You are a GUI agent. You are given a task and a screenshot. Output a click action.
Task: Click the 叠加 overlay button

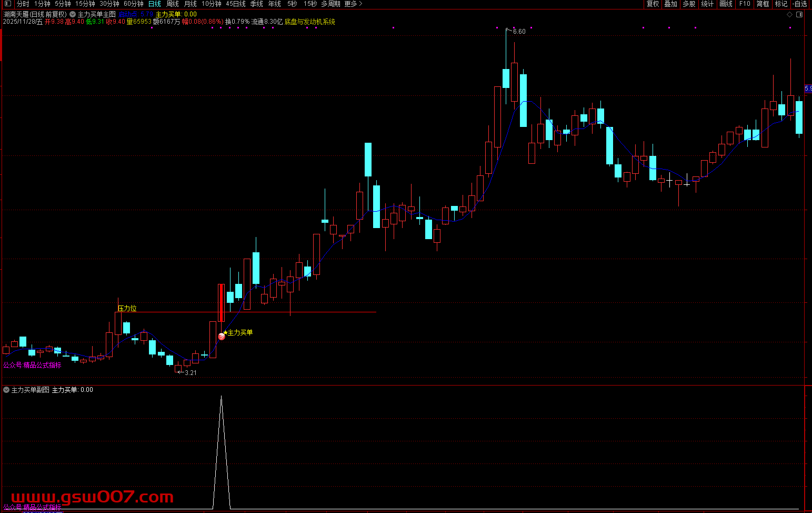tap(670, 4)
